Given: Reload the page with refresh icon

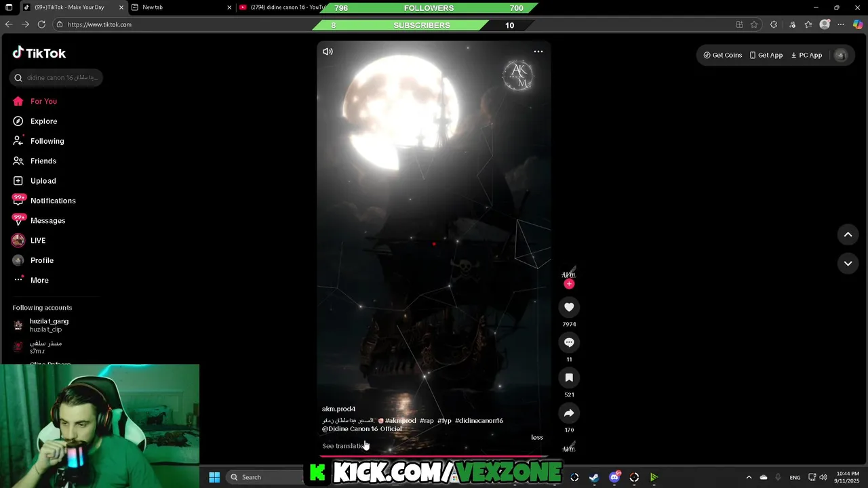Looking at the screenshot, I should (41, 24).
